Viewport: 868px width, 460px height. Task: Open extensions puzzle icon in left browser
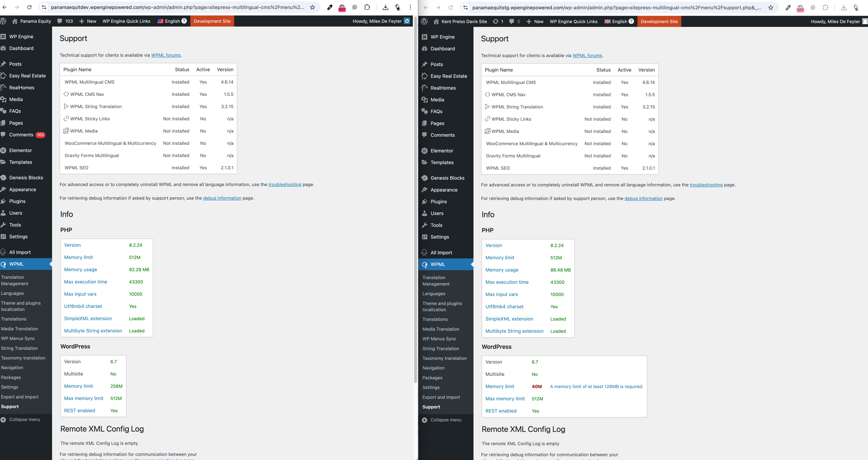(367, 7)
